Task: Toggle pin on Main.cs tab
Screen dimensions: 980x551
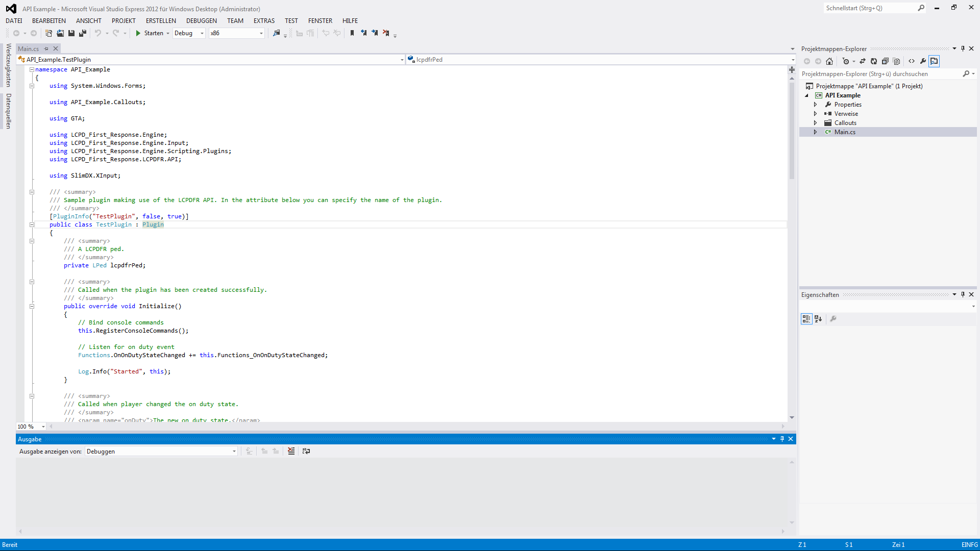Action: [46, 49]
